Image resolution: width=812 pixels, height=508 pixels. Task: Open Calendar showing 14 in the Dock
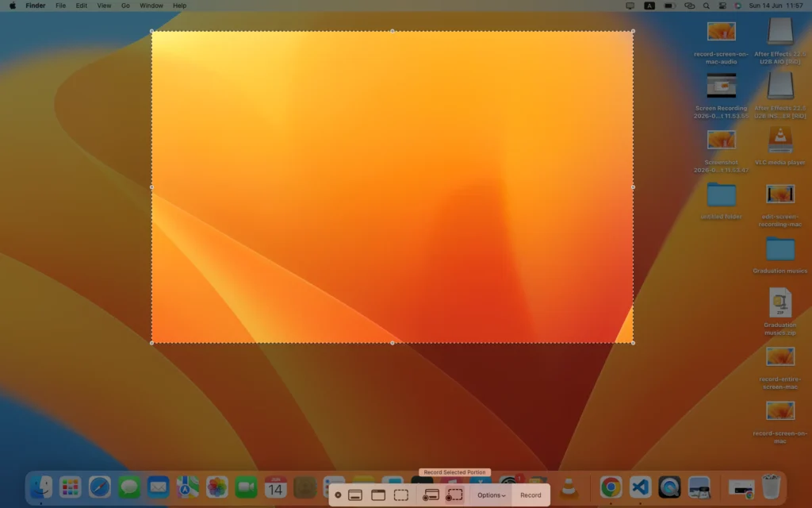coord(275,487)
